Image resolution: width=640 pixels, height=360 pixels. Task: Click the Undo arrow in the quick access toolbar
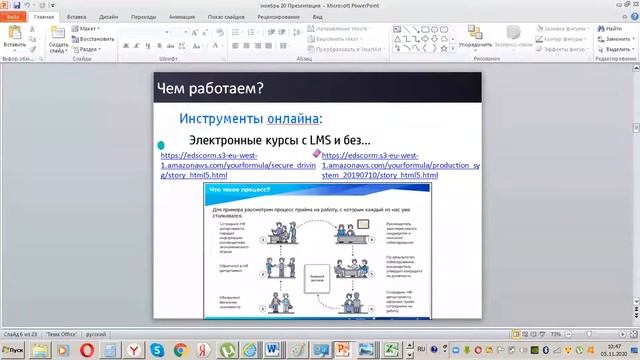tap(27, 5)
